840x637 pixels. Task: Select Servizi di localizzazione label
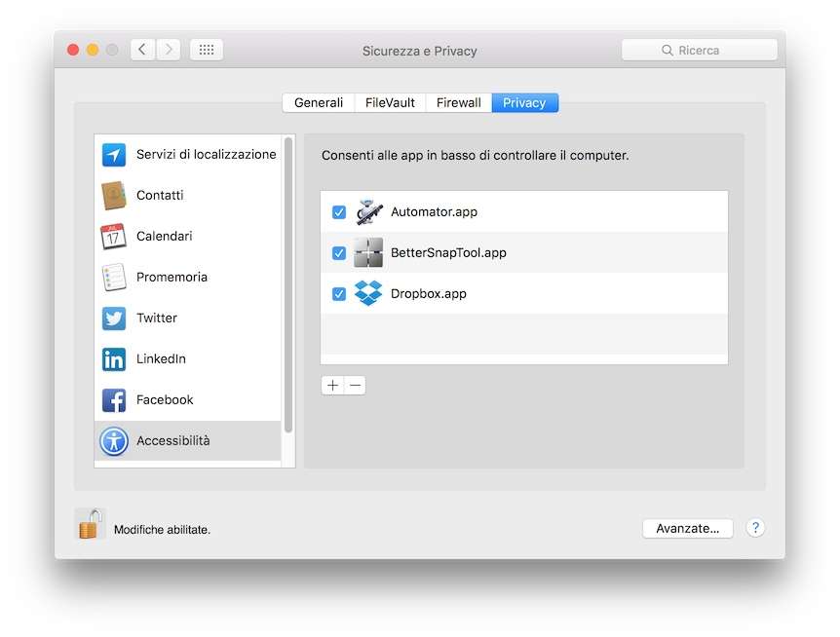click(207, 155)
